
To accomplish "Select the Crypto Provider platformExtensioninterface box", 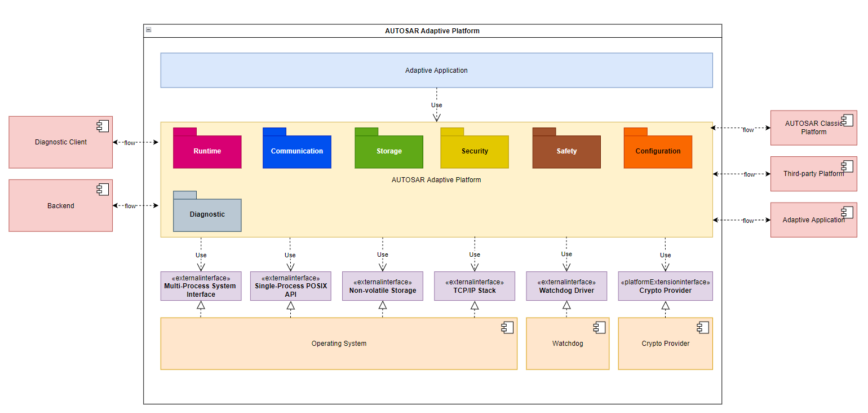I will (x=665, y=286).
